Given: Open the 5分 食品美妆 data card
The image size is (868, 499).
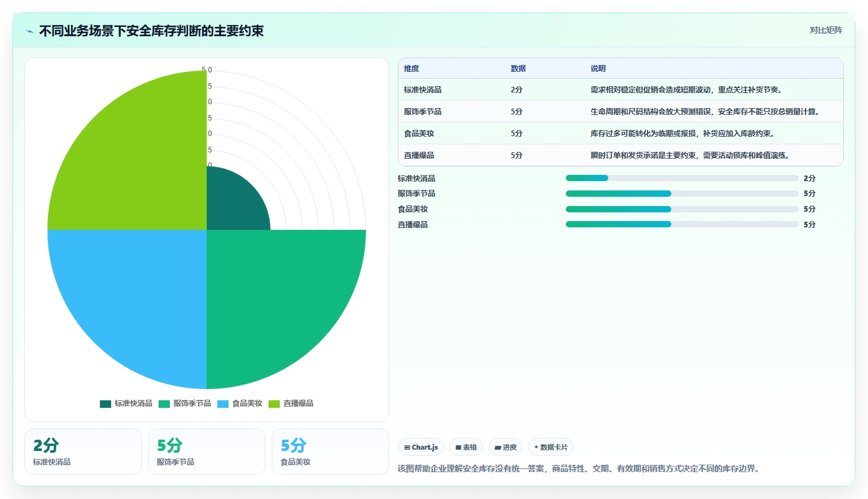Looking at the screenshot, I should 330,452.
